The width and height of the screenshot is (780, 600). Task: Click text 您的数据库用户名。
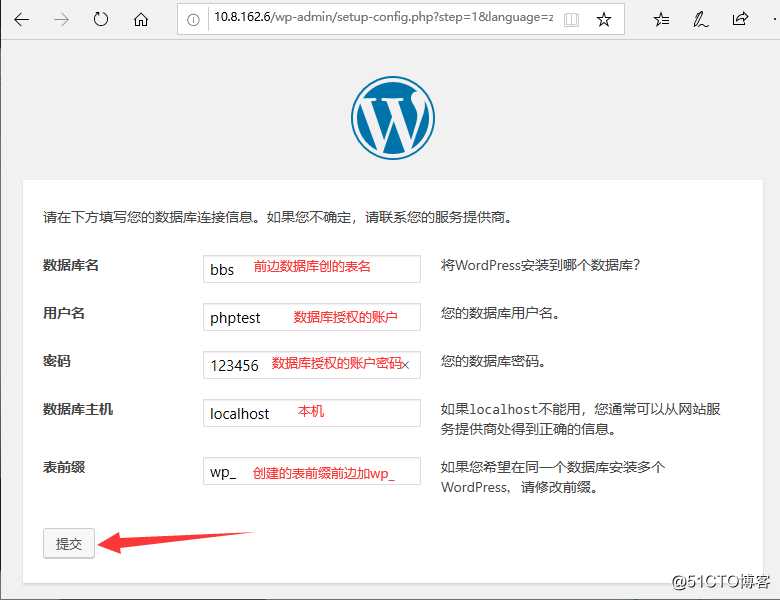tap(500, 313)
